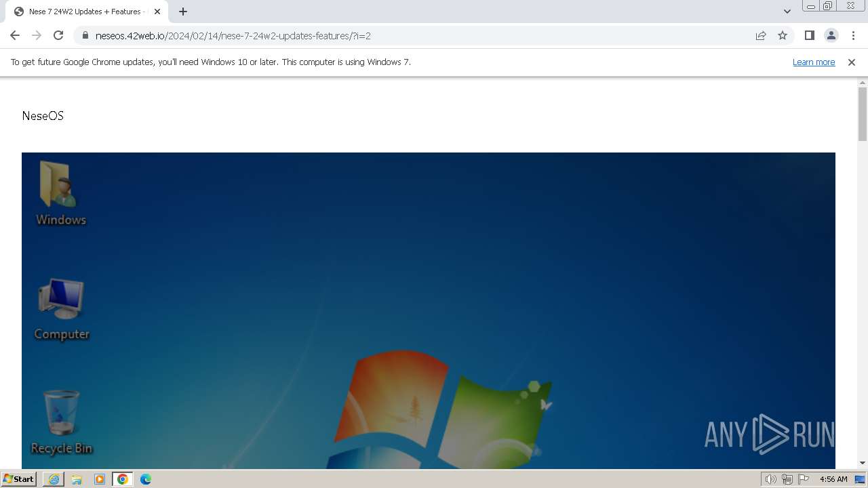The image size is (868, 488).
Task: Share this page using the share icon
Action: [x=761, y=35]
